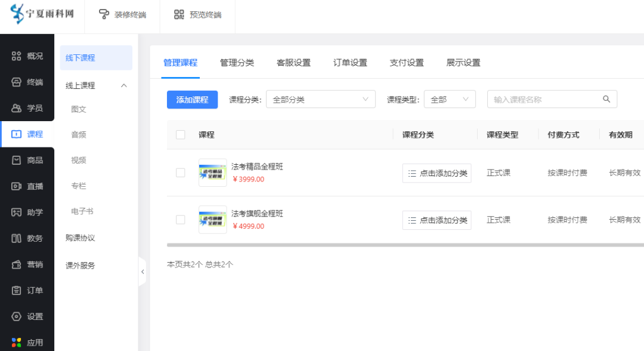Switch to 管理分类 tab
The image size is (644, 351).
(237, 63)
